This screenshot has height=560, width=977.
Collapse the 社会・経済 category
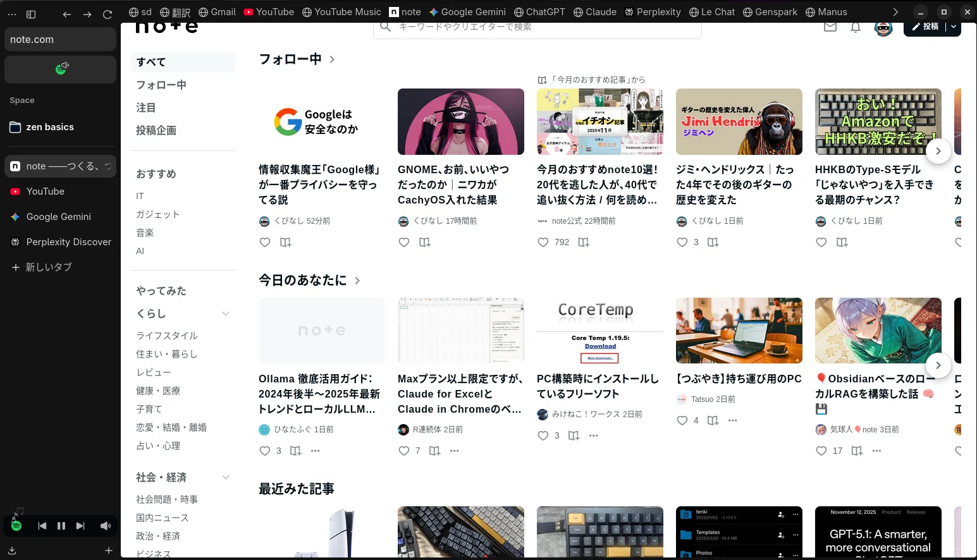pos(226,477)
